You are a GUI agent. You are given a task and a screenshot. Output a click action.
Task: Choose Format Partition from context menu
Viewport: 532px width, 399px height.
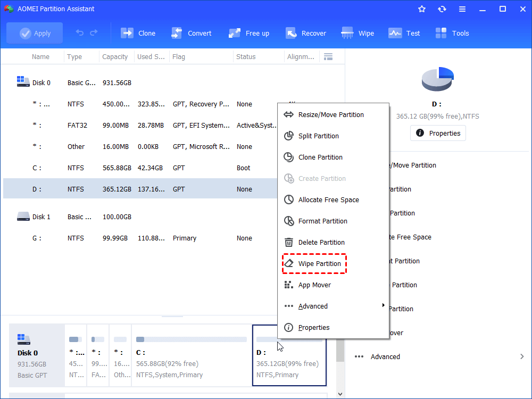tap(333, 221)
